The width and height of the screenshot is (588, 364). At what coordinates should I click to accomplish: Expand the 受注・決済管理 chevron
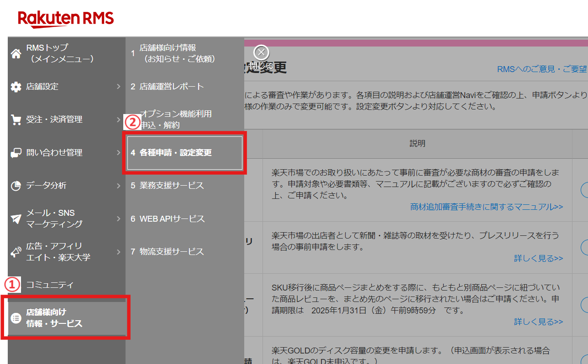(x=118, y=120)
